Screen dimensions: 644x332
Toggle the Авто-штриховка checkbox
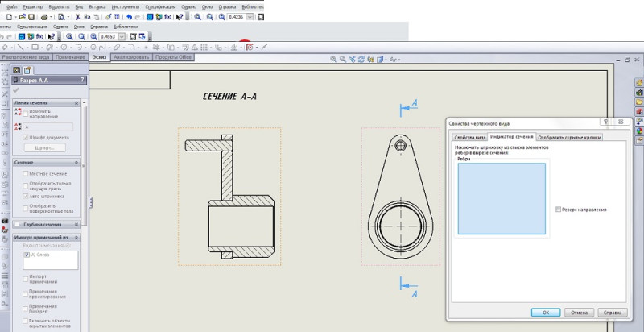25,196
